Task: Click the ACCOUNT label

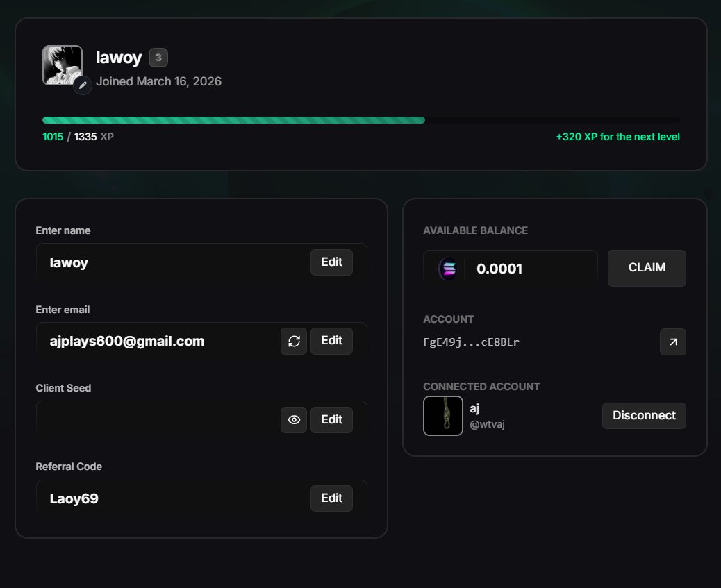Action: click(x=448, y=319)
